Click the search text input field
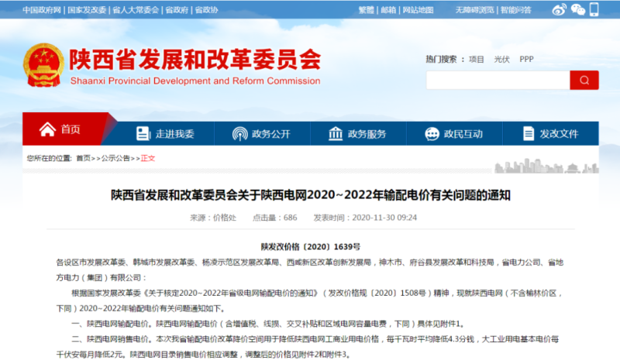This screenshot has height=364, width=620. click(498, 81)
